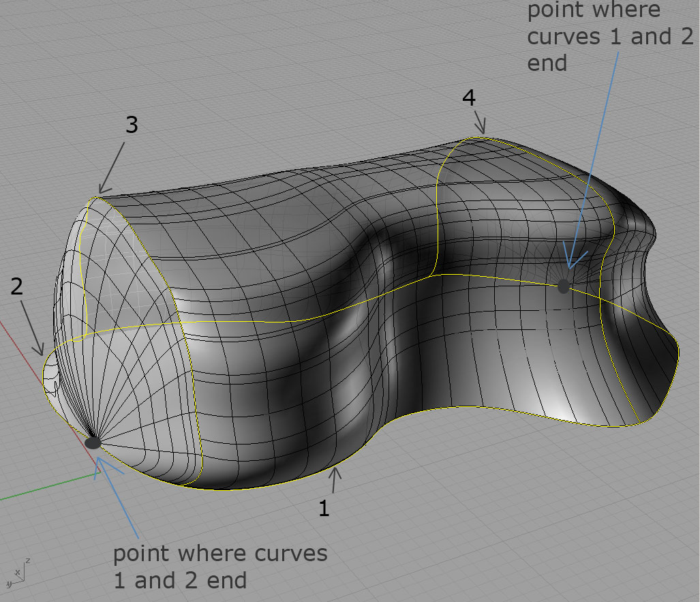Viewport: 700px width, 602px height.
Task: Click the world axes icon in viewport corner
Action: (x=18, y=573)
